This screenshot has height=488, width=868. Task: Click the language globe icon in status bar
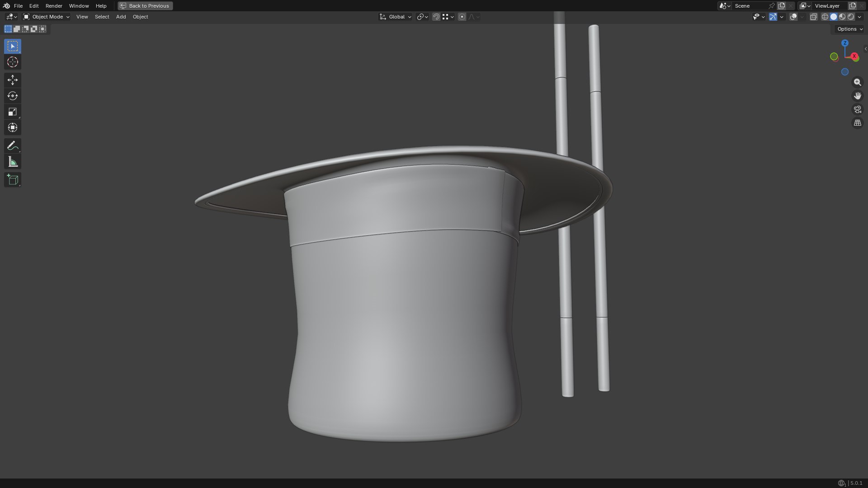(x=841, y=483)
